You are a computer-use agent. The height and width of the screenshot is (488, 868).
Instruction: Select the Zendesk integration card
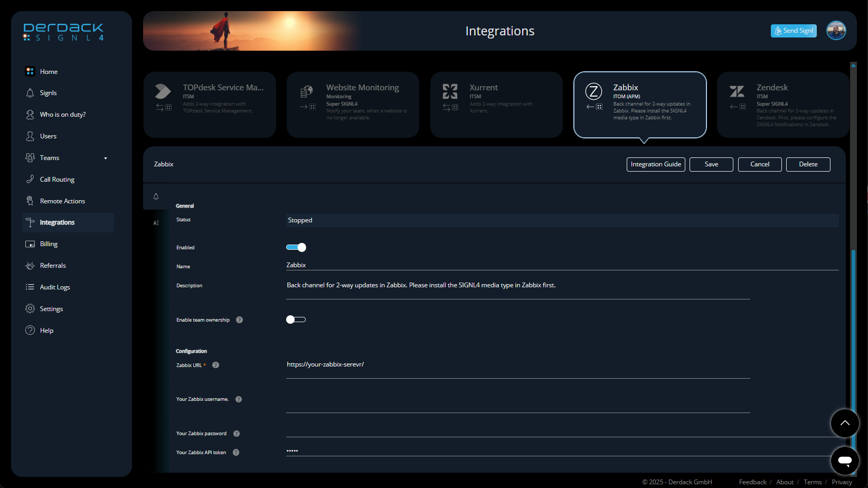[782, 105]
